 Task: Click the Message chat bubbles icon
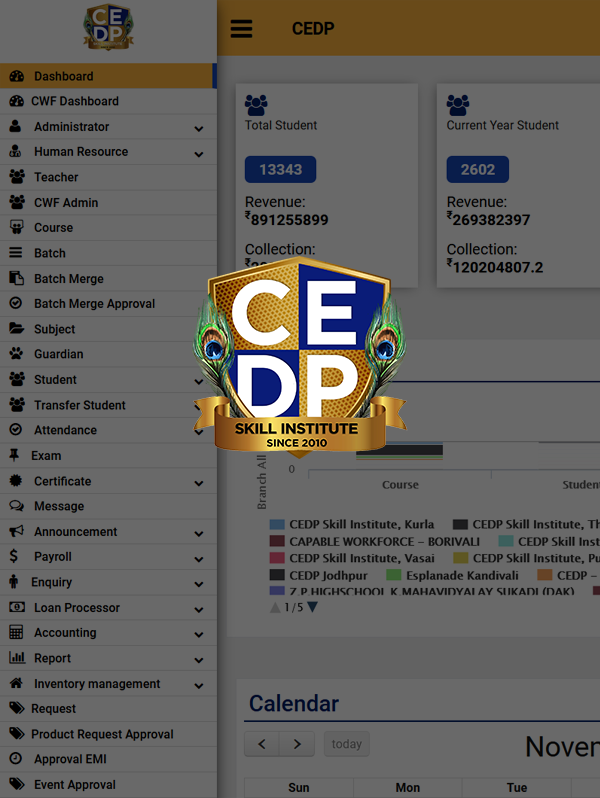click(16, 506)
